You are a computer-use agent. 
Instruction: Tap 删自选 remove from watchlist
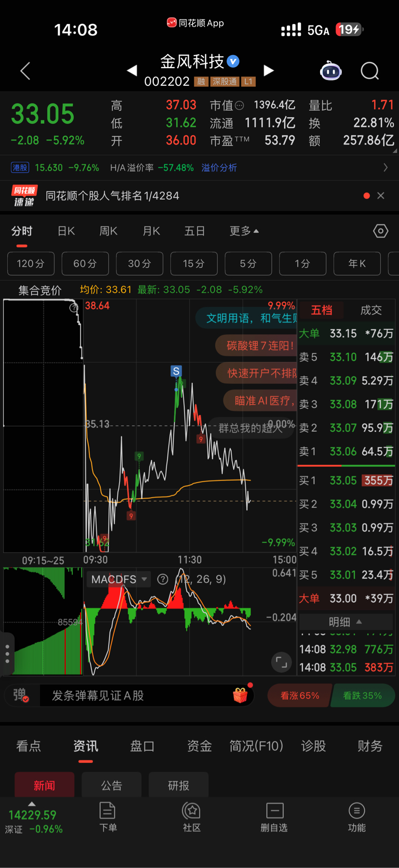coord(274,817)
